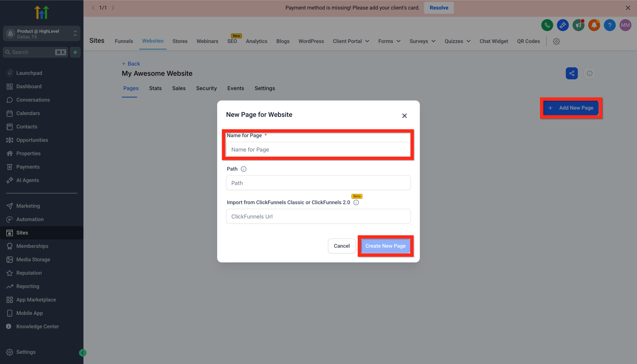Image resolution: width=637 pixels, height=364 pixels.
Task: Click the Resolve button in payment banner
Action: (439, 8)
